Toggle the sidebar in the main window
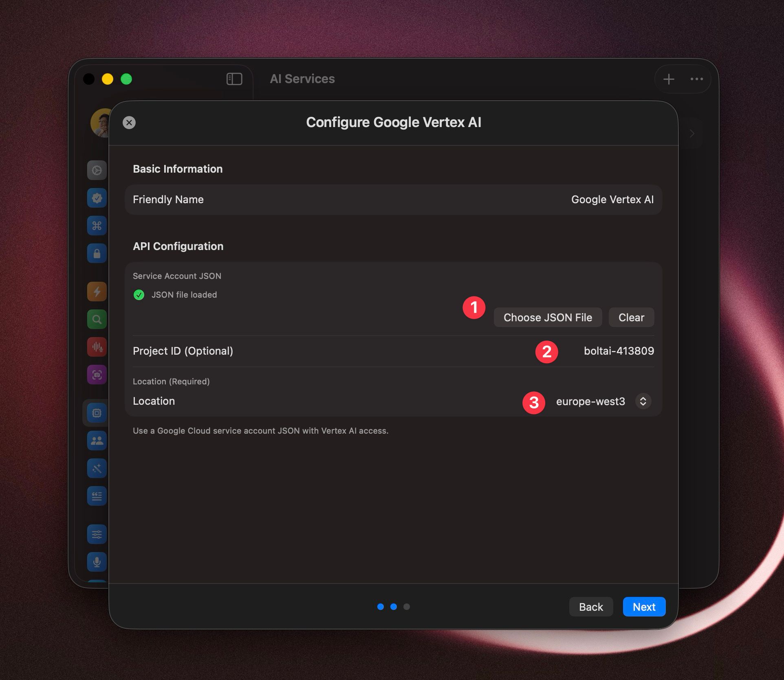Image resolution: width=784 pixels, height=680 pixels. pyautogui.click(x=234, y=79)
